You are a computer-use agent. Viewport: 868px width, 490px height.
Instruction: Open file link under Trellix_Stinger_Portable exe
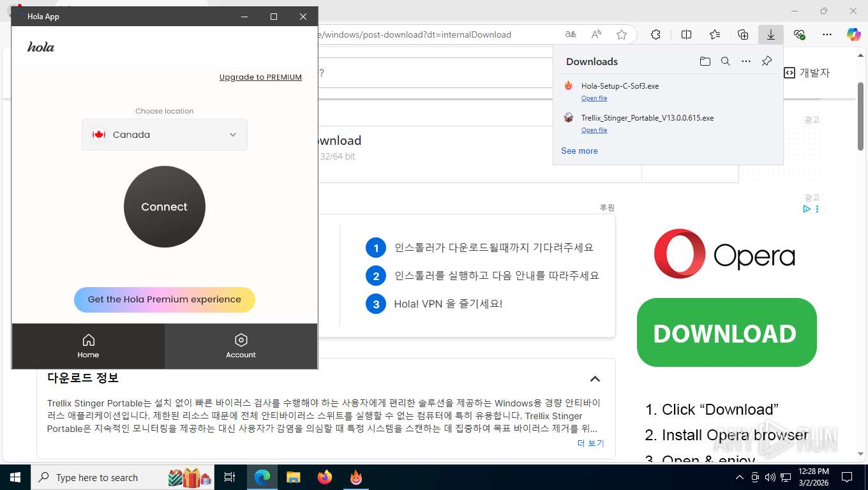click(594, 130)
